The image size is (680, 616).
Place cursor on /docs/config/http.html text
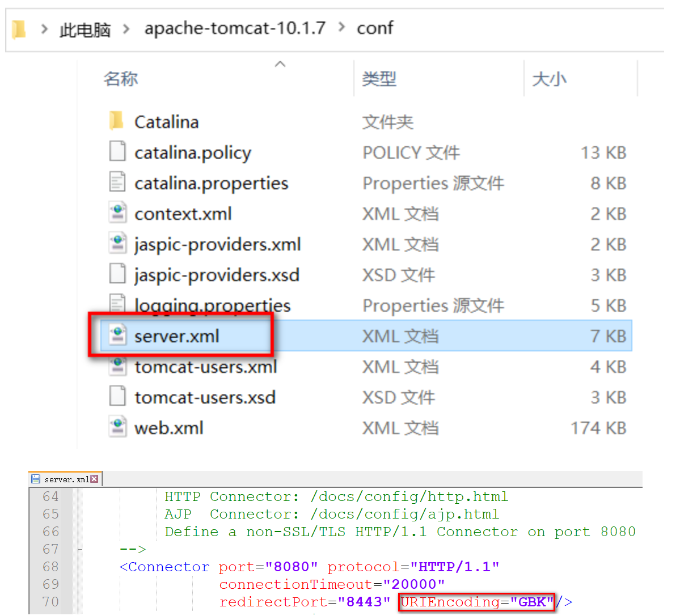(x=409, y=497)
